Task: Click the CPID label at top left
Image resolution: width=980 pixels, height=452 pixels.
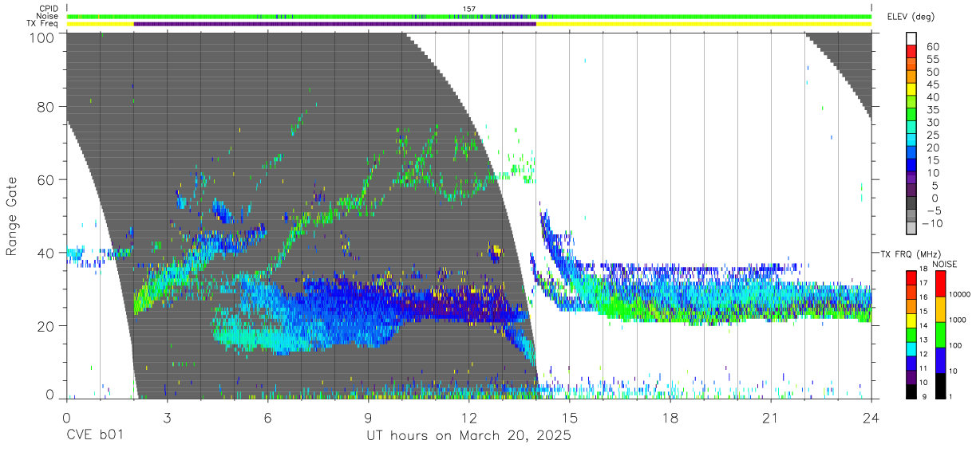Action: click(48, 9)
